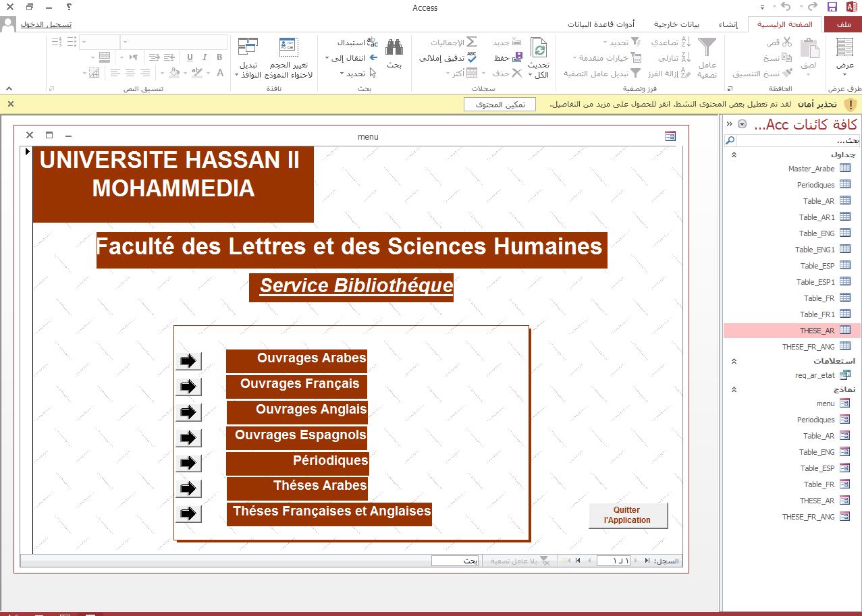Screen dimensions: 862x616
Task: Switch to أدوات قاعدة البيانات Database Tools tab
Action: pos(601,24)
